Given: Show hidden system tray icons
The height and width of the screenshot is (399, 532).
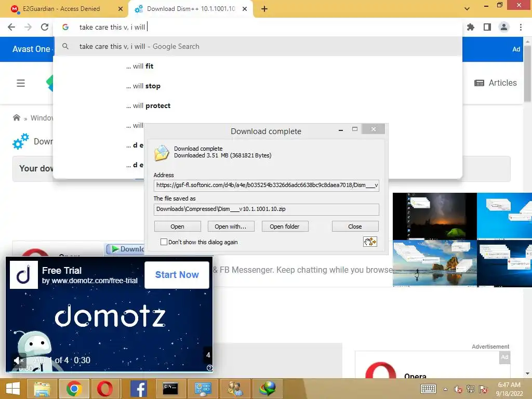Looking at the screenshot, I should pos(445,389).
